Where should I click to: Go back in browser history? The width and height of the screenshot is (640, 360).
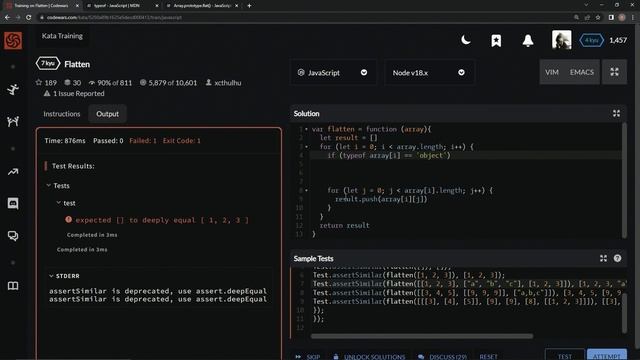[7, 18]
